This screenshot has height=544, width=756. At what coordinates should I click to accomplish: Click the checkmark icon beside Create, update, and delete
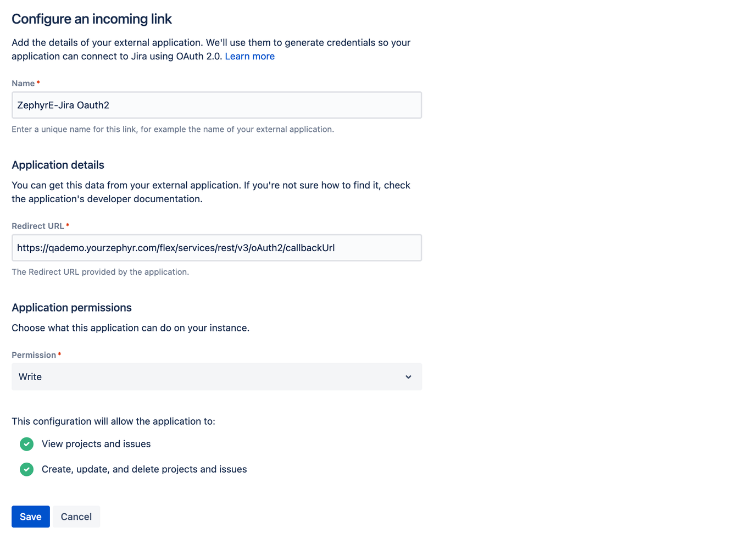click(x=26, y=469)
